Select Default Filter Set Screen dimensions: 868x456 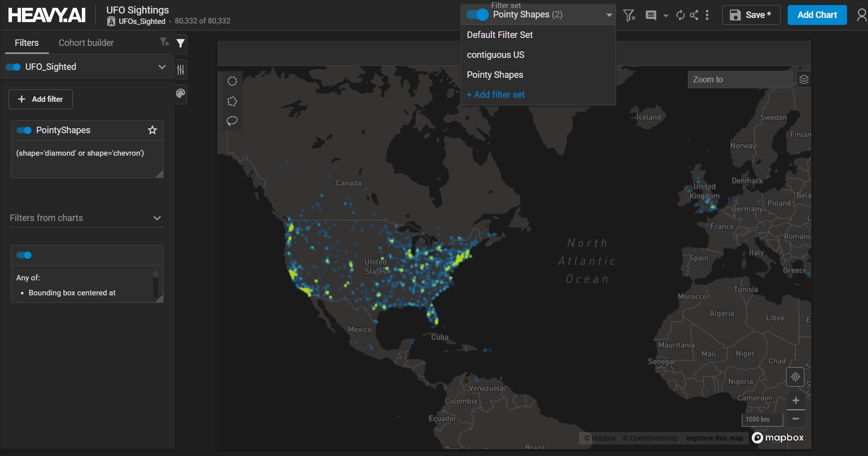click(x=538, y=35)
